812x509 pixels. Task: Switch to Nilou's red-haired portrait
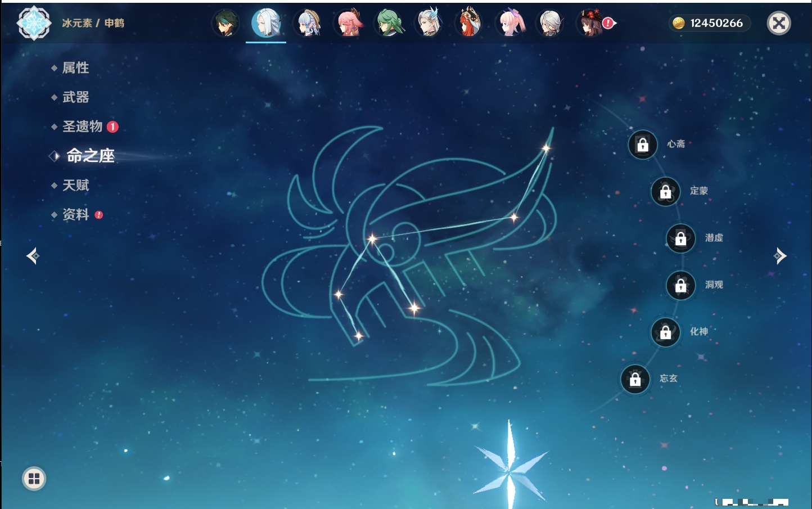(x=470, y=23)
